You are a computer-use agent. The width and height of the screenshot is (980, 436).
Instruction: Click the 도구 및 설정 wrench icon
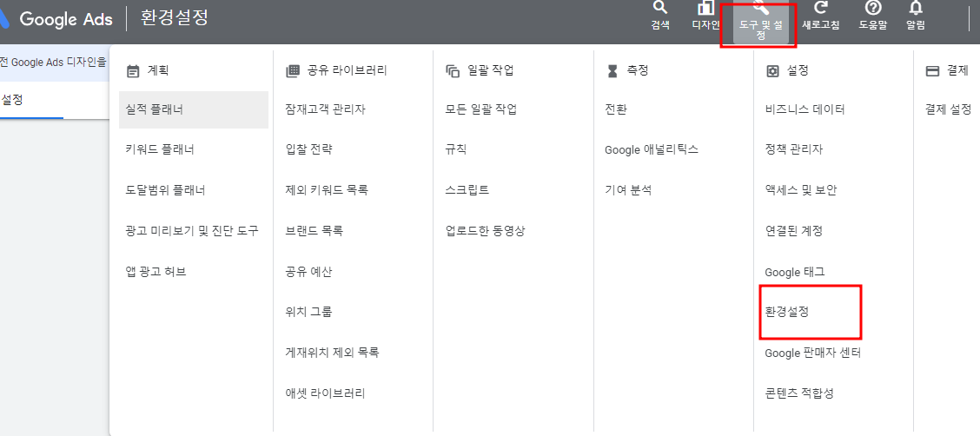[x=760, y=8]
